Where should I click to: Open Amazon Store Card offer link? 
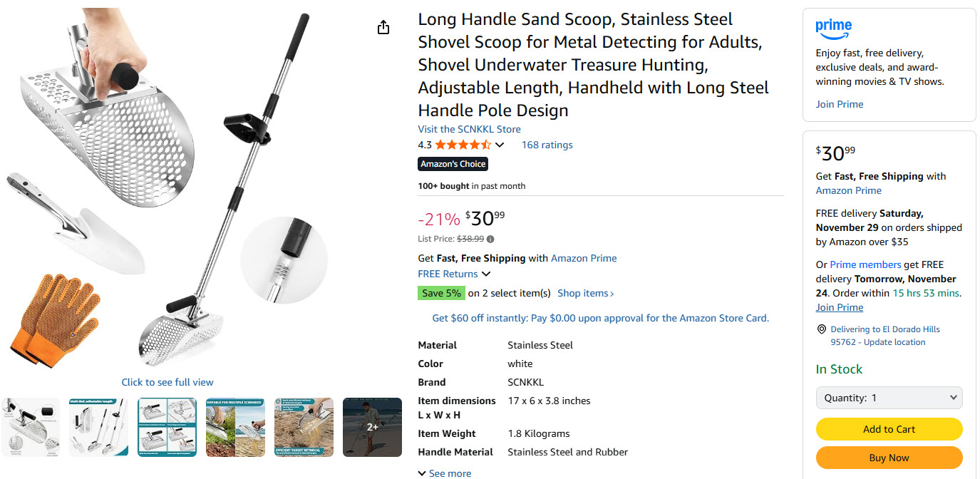coord(600,319)
